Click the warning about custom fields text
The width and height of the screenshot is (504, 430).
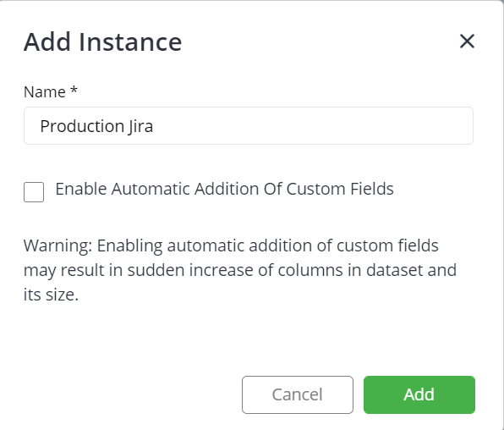click(x=240, y=270)
